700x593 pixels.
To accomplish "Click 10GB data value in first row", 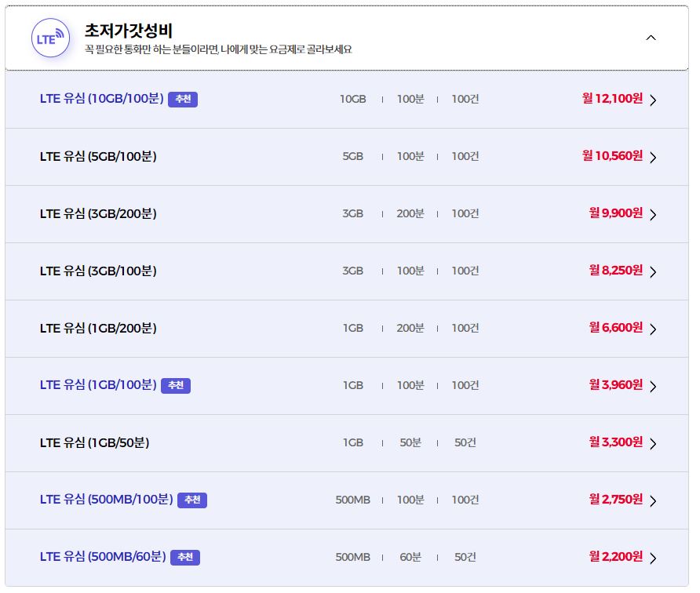I will [352, 99].
